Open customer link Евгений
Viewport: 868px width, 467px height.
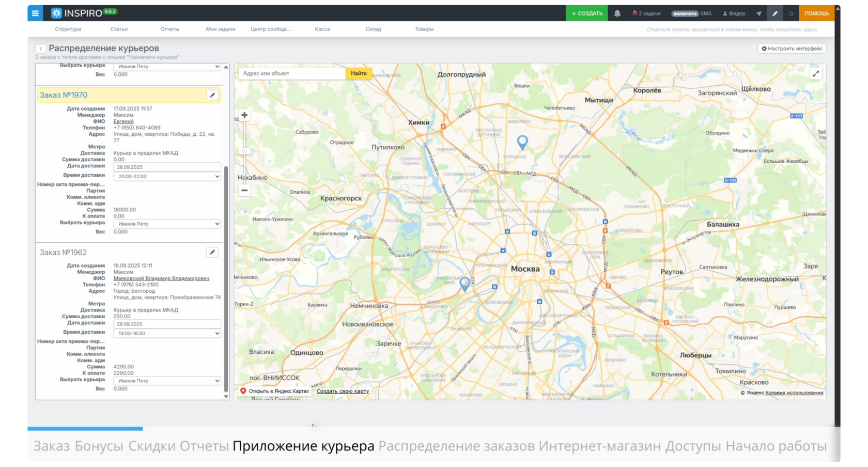123,121
